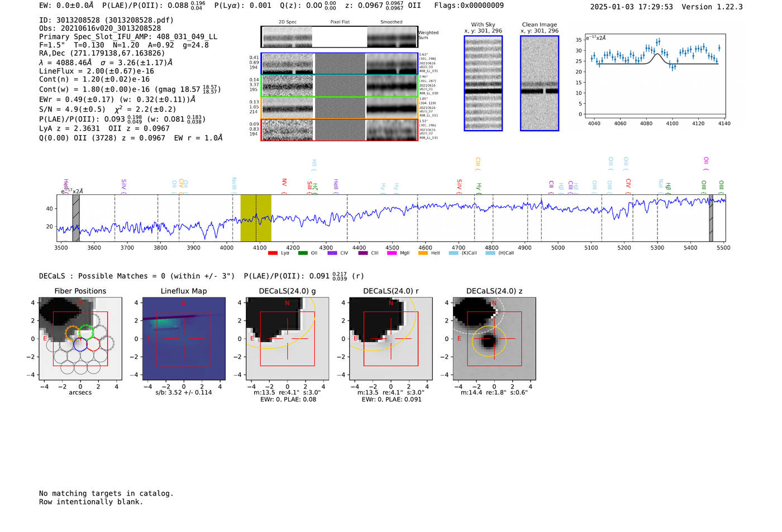Select the orange HeII legend marker
The image size is (782, 532).
[423, 253]
